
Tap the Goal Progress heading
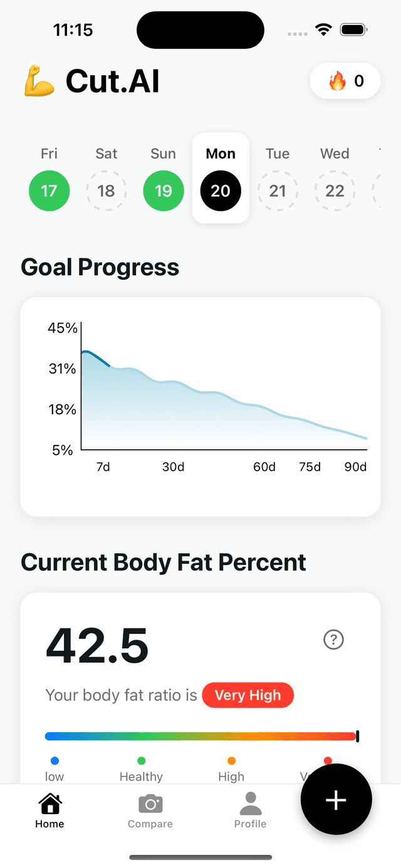(x=100, y=267)
